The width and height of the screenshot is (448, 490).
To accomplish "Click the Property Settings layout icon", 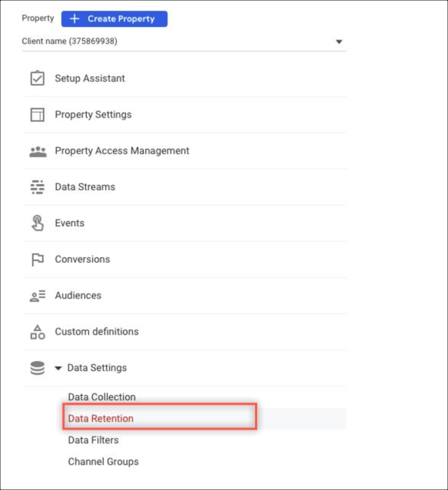I will point(37,115).
